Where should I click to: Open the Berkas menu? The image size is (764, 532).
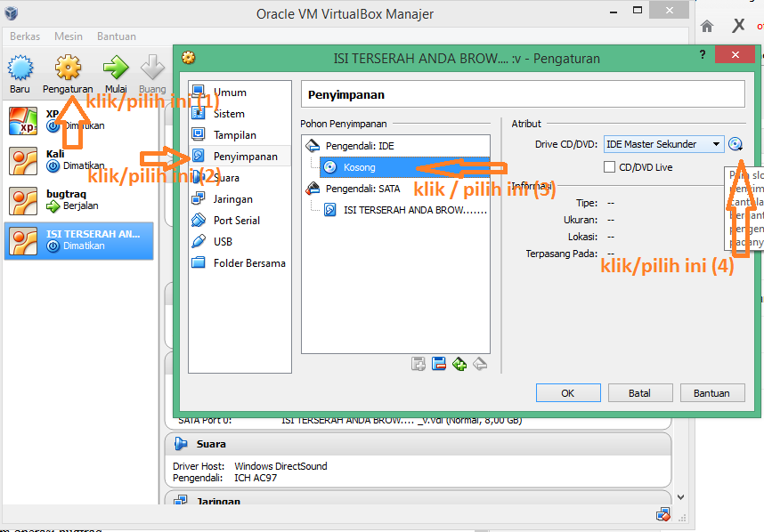(25, 36)
